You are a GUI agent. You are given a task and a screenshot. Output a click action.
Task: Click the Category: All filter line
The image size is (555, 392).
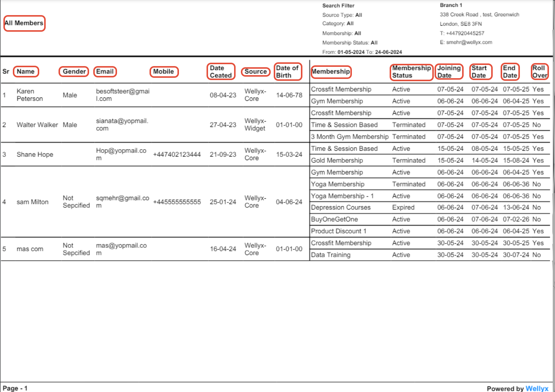pyautogui.click(x=338, y=23)
